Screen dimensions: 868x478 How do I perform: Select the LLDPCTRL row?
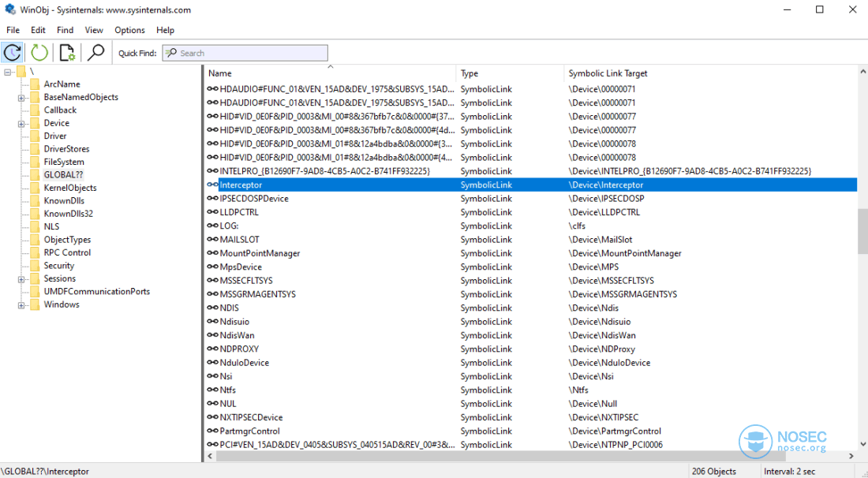point(531,212)
